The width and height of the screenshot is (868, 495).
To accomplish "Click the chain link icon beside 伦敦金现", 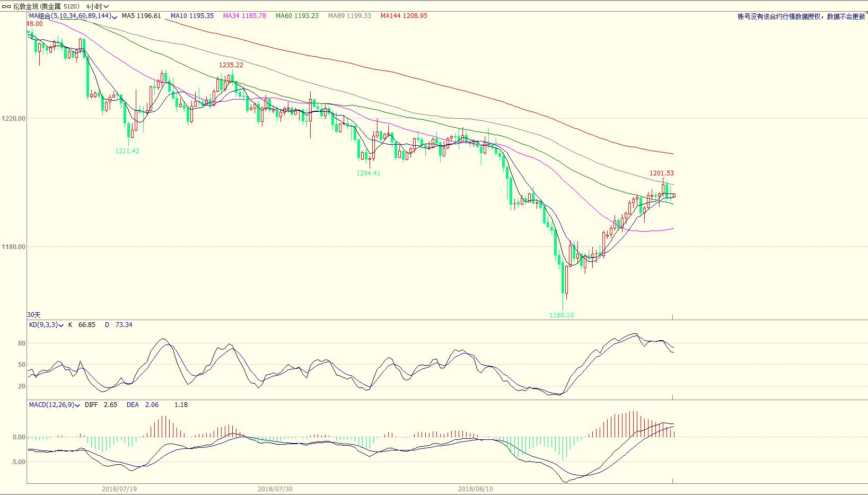I will click(x=7, y=6).
